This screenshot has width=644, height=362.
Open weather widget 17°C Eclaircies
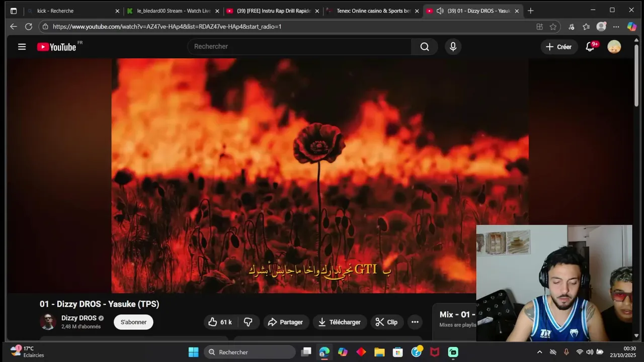(28, 352)
